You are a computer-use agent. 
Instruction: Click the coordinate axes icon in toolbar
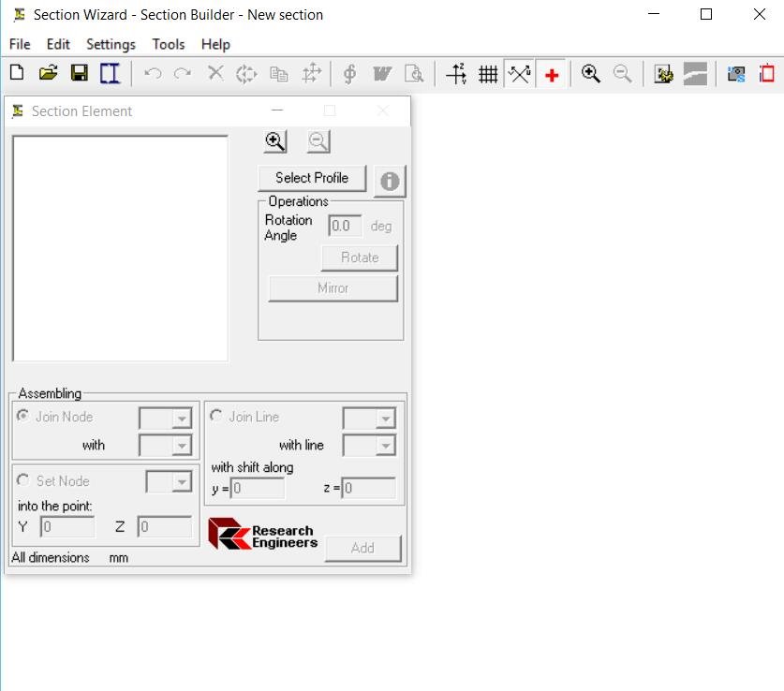pyautogui.click(x=456, y=74)
